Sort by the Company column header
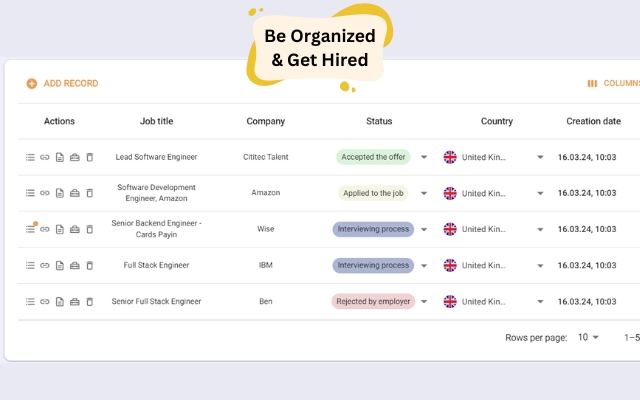 coord(266,121)
